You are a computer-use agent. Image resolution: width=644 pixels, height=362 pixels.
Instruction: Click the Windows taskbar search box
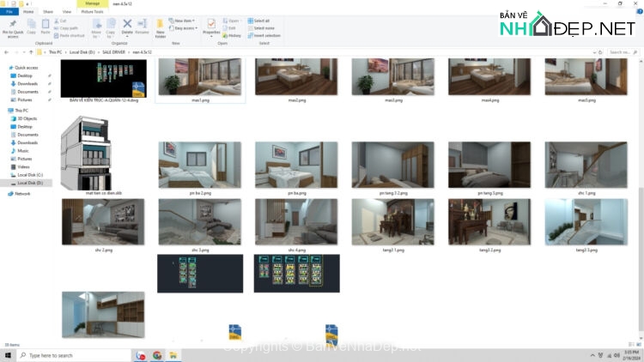point(73,354)
